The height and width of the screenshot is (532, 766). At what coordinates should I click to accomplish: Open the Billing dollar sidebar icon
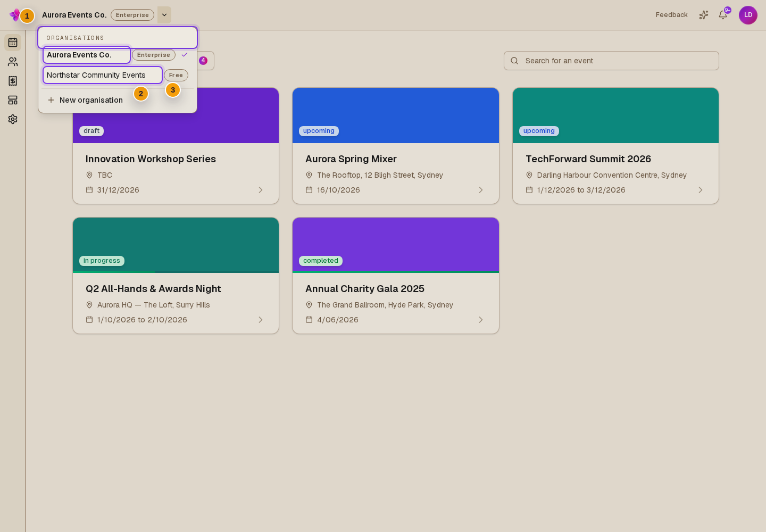point(13,81)
